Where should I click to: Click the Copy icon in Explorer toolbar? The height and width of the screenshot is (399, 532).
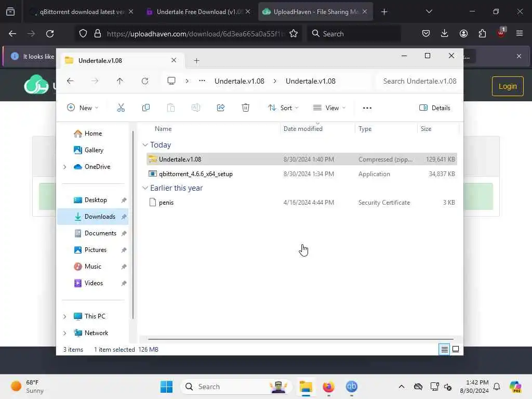145,108
